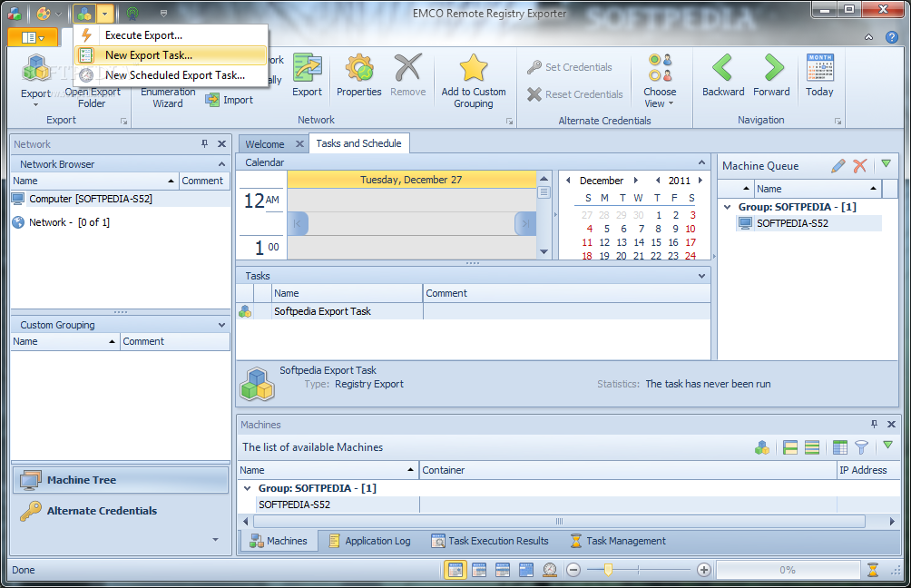
Task: Click the Import button
Action: click(230, 100)
